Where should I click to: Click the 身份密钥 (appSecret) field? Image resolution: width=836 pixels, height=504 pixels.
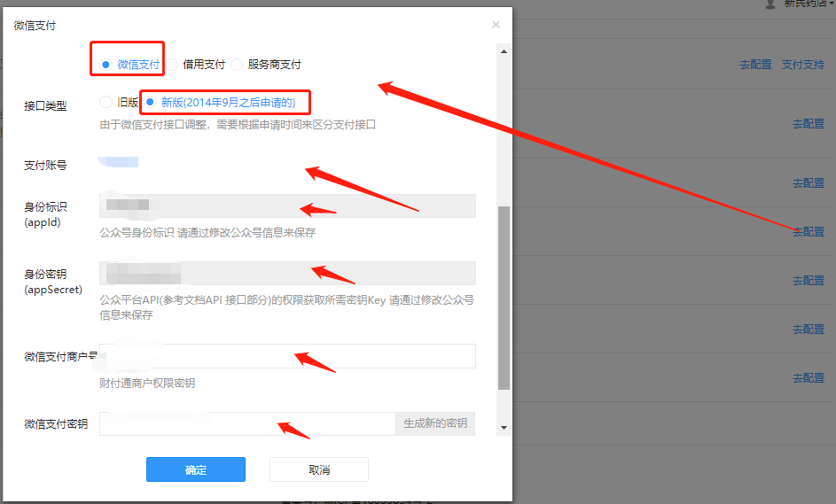pyautogui.click(x=287, y=274)
